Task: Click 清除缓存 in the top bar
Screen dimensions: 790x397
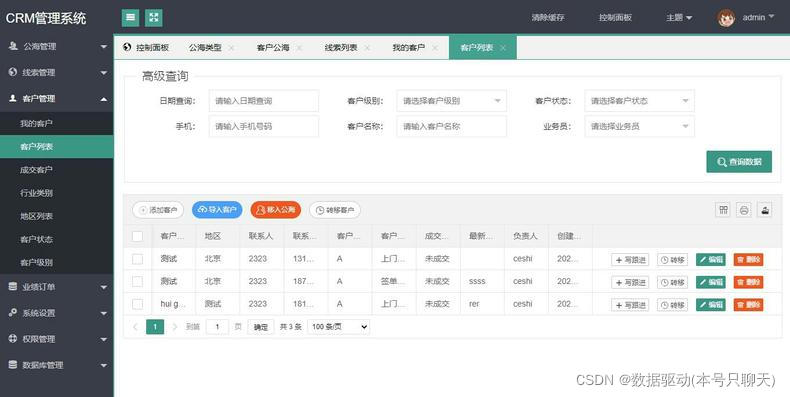Action: click(x=548, y=18)
